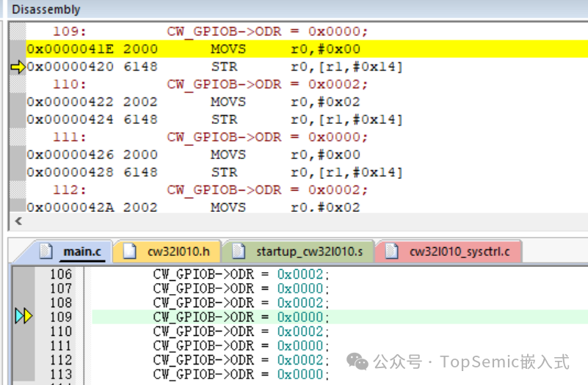The width and height of the screenshot is (588, 385).
Task: Open the cw32l010_sysctrl.c tab
Action: point(448,252)
